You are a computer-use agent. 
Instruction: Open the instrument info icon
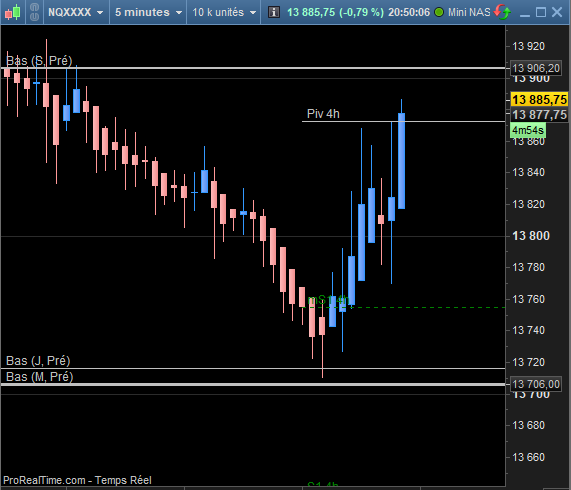click(274, 12)
